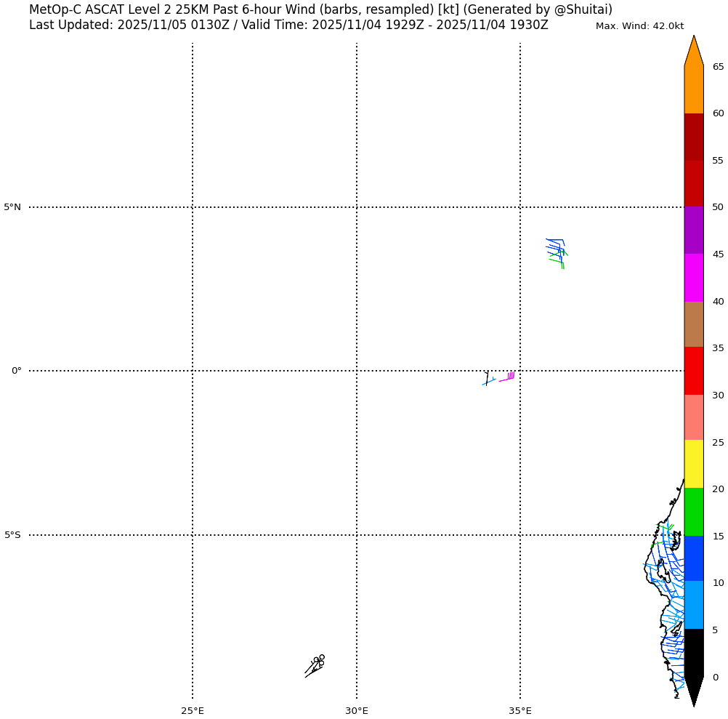Click the @Shuitai credit in the title
This screenshot has width=728, height=719.
581,9
